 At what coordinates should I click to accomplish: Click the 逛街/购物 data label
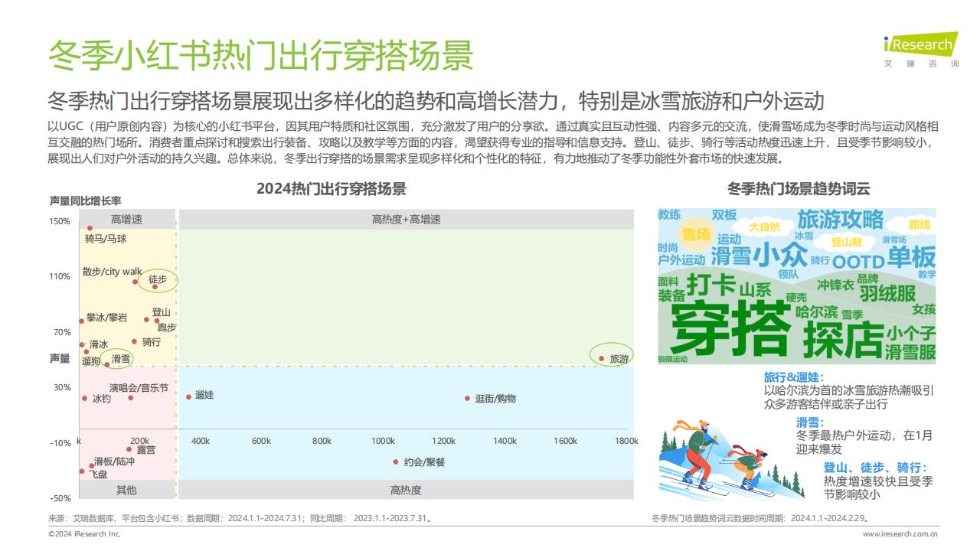coord(495,399)
